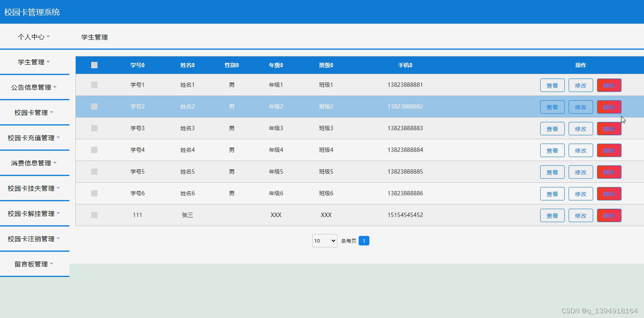Click 查看 button for 学号5
Image resolution: width=644 pixels, height=318 pixels.
tap(552, 172)
